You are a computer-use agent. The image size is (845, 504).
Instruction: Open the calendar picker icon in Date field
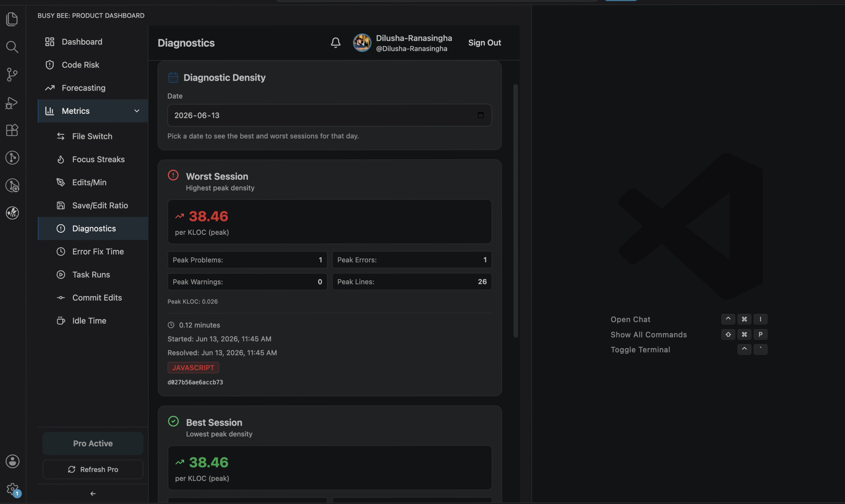(x=480, y=115)
